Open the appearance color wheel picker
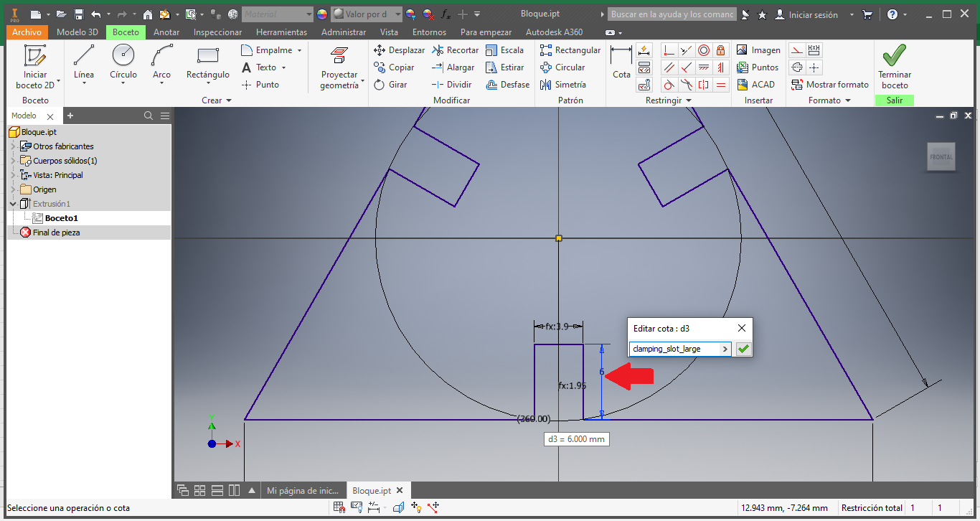Image resolution: width=980 pixels, height=521 pixels. (321, 14)
